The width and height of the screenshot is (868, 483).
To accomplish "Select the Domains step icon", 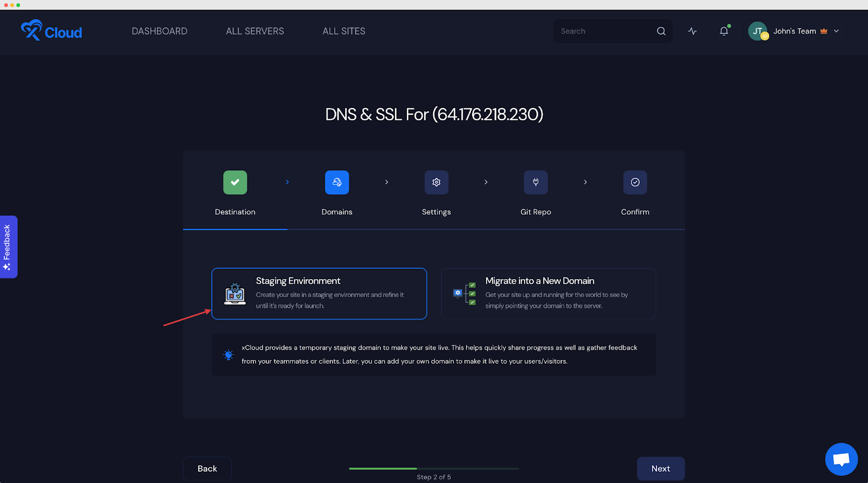I will click(337, 182).
